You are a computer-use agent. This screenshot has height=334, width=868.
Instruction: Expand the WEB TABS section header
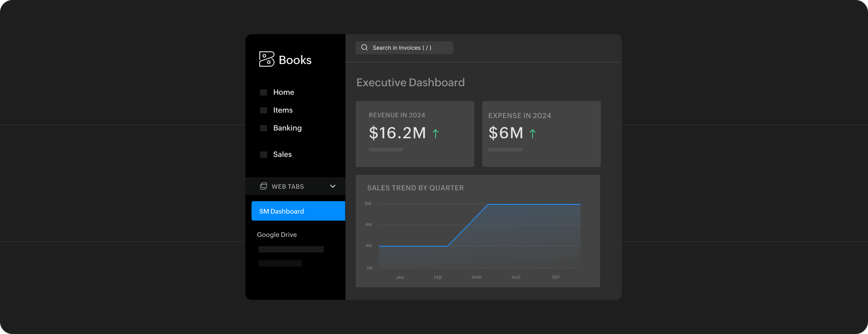288,187
